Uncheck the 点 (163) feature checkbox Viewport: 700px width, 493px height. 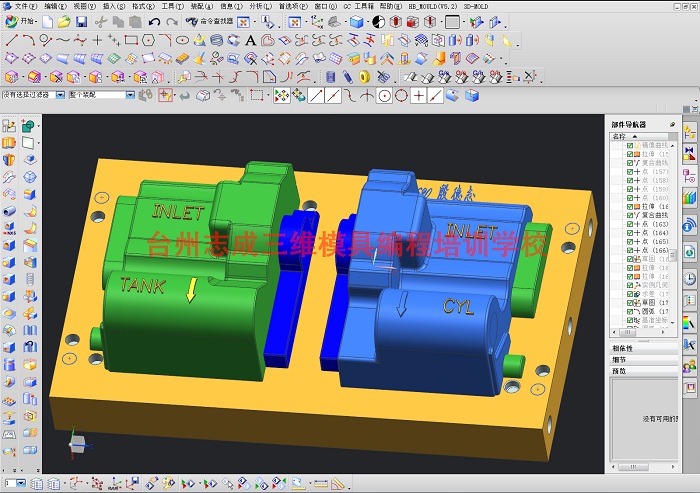tap(630, 224)
